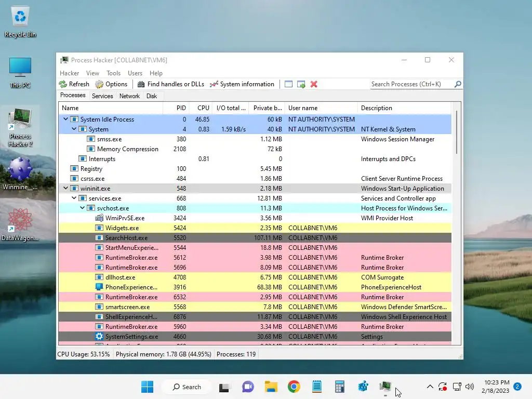Sort by Private bytes column header

tap(267, 108)
